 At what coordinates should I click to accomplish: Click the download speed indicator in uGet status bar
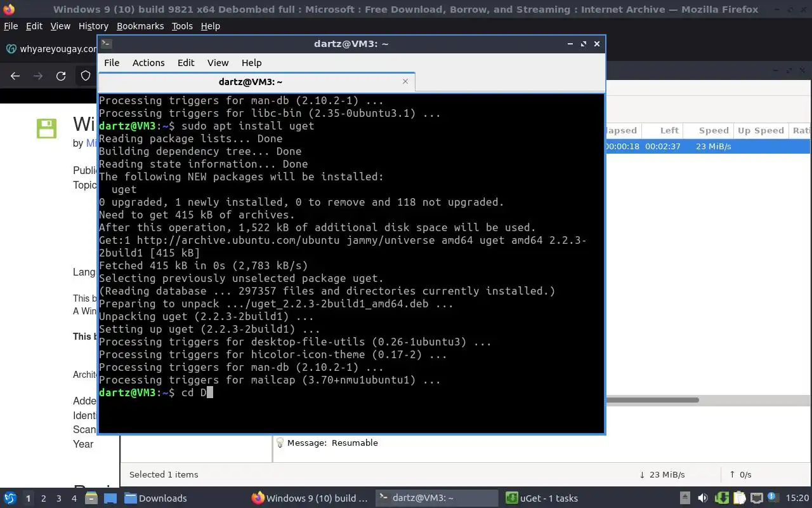pos(662,474)
